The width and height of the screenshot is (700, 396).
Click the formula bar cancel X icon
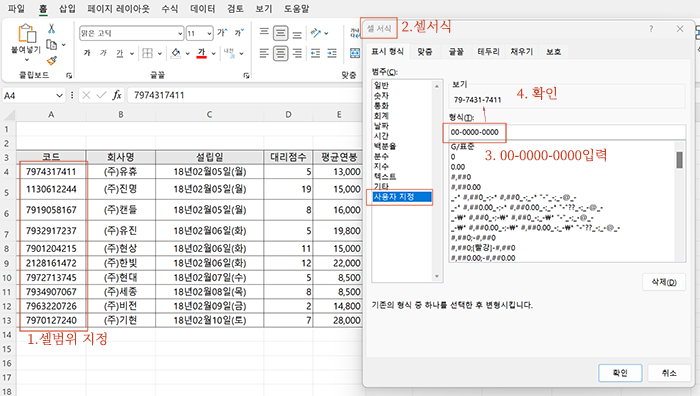pos(87,95)
